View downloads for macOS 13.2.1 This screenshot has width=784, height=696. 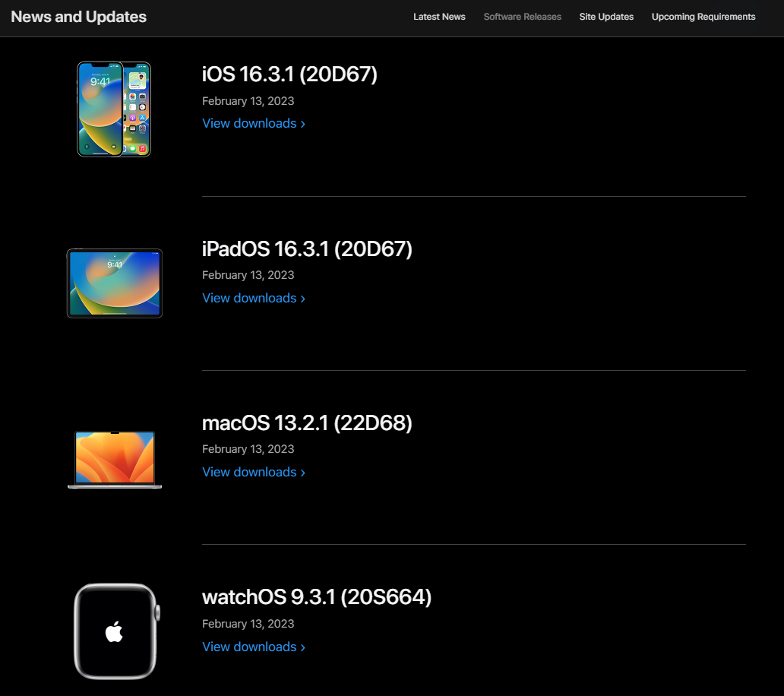254,472
